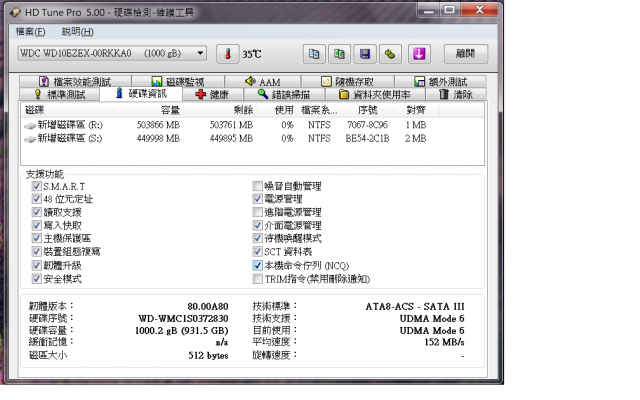Toggle the S.M.A.R.T checkbox
The width and height of the screenshot is (640, 400).
37,186
